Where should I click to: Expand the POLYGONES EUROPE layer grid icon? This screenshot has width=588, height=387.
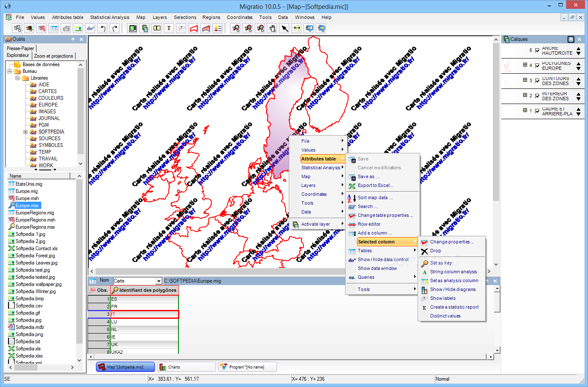(525, 65)
